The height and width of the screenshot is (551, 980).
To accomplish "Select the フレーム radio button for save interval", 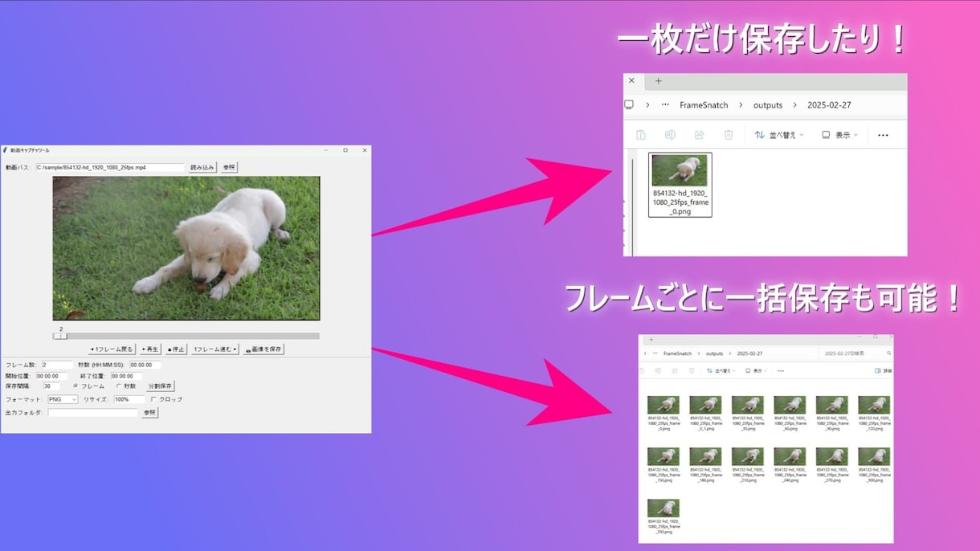I will click(x=76, y=386).
